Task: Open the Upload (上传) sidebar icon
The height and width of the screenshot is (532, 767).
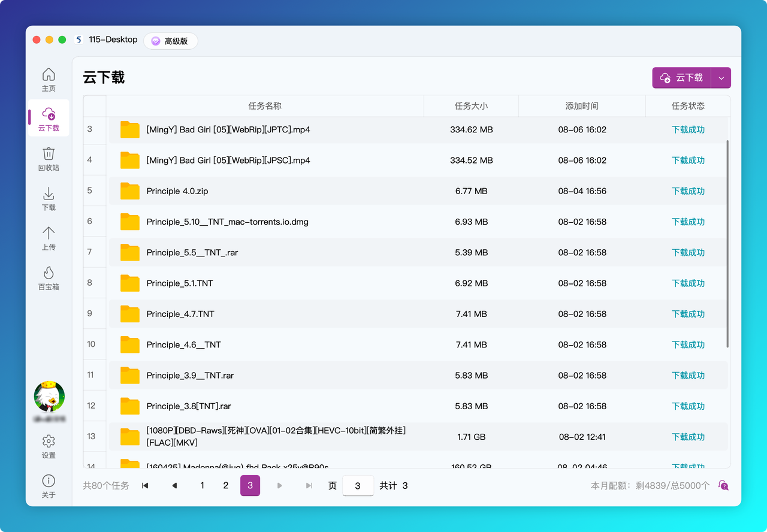Action: [x=49, y=234]
